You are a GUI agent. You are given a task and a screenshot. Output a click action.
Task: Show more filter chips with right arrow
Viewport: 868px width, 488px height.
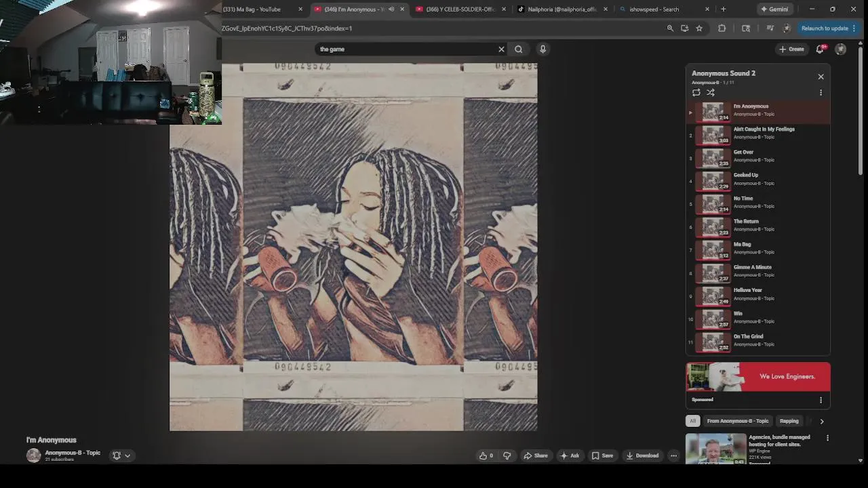coord(822,421)
